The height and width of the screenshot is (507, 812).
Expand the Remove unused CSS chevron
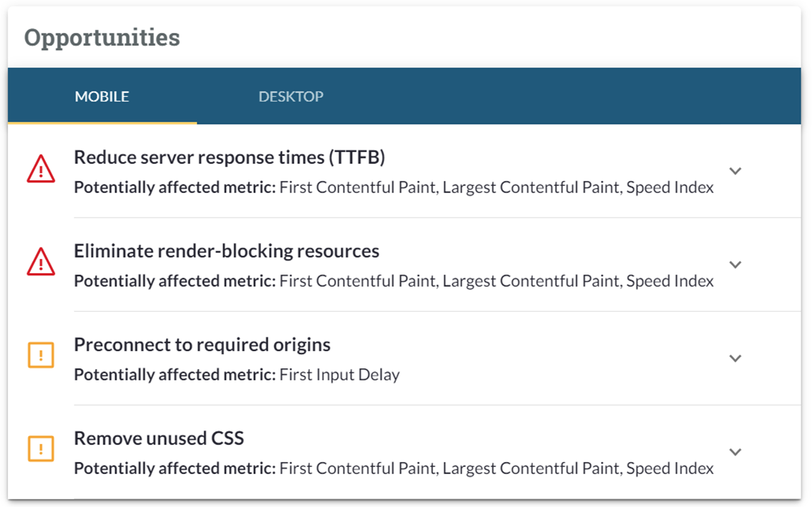pyautogui.click(x=735, y=452)
